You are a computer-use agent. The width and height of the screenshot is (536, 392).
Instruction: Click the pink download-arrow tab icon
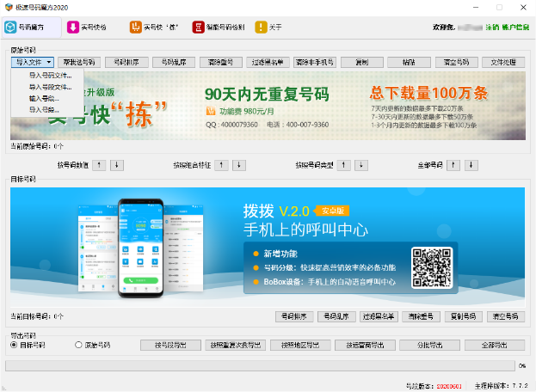point(73,27)
